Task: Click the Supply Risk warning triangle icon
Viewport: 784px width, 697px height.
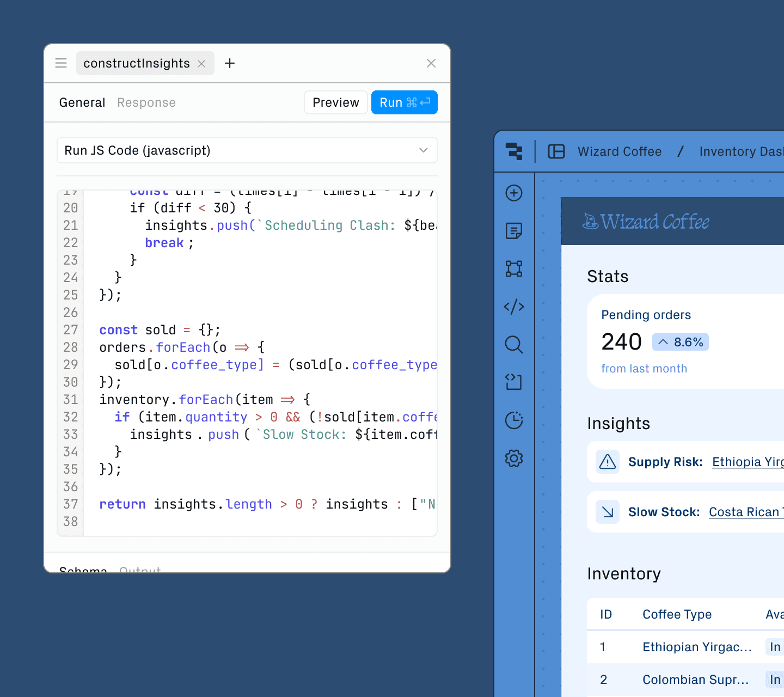Action: 607,461
